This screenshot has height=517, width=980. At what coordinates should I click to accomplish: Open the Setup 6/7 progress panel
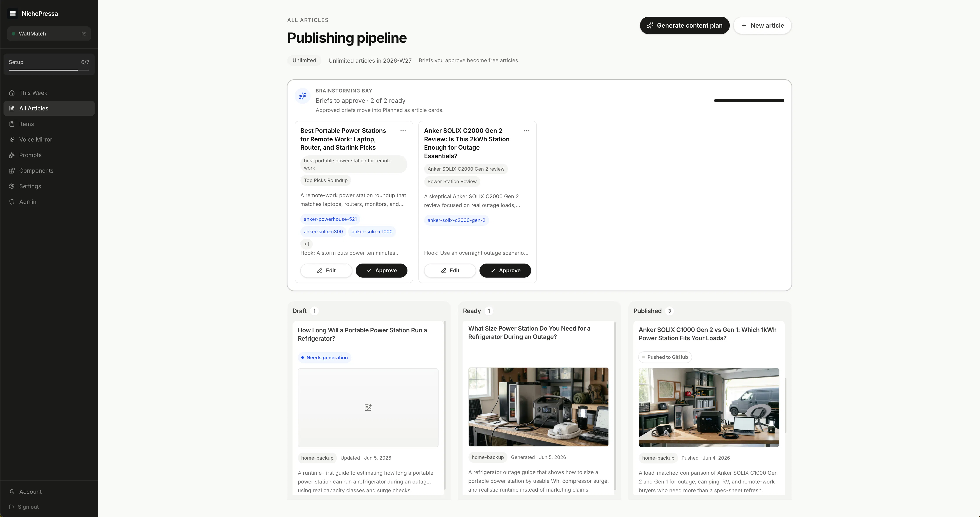[x=49, y=64]
